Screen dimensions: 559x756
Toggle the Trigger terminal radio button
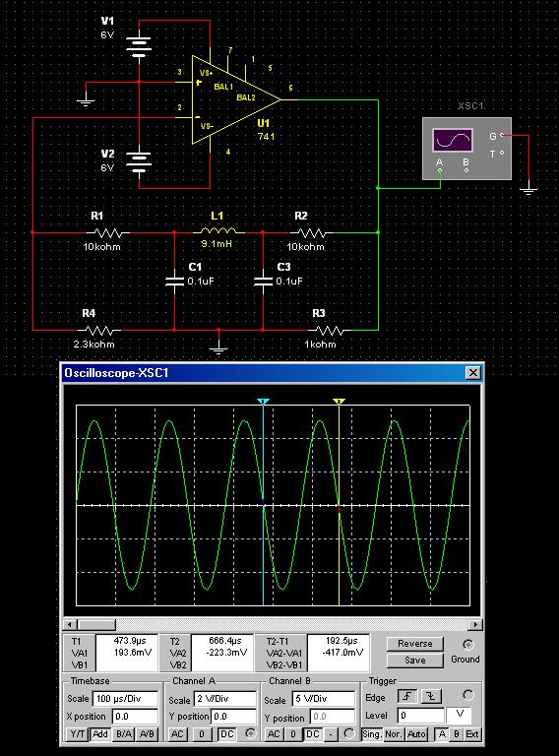tap(467, 695)
